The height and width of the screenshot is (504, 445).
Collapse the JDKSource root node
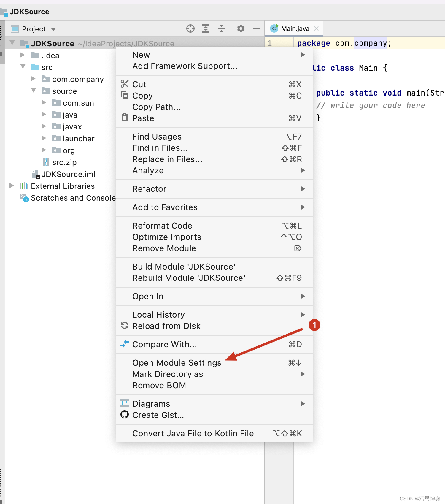(x=12, y=43)
